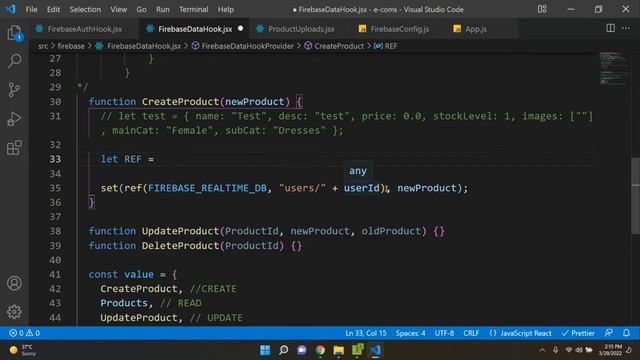Select language mode JavaScript React
Image resolution: width=640 pixels, height=360 pixels.
click(521, 333)
